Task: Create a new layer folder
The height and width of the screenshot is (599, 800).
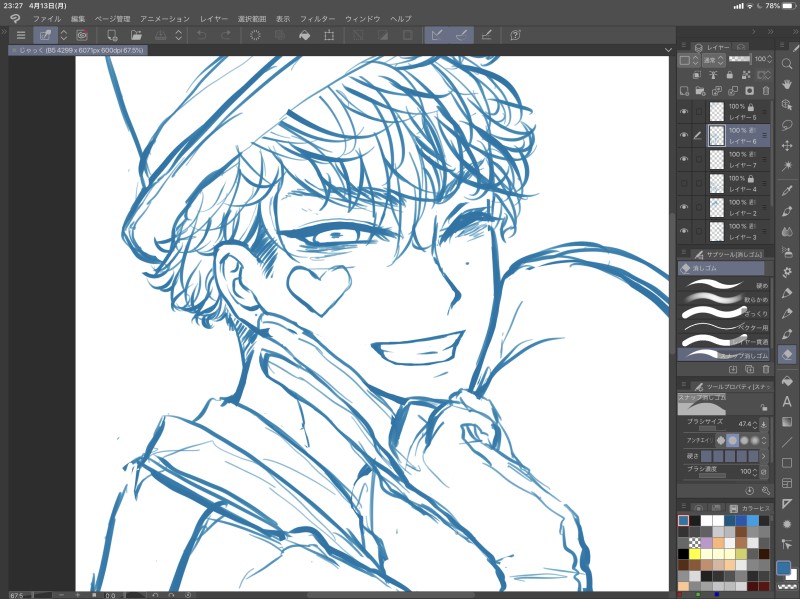Action: (701, 91)
